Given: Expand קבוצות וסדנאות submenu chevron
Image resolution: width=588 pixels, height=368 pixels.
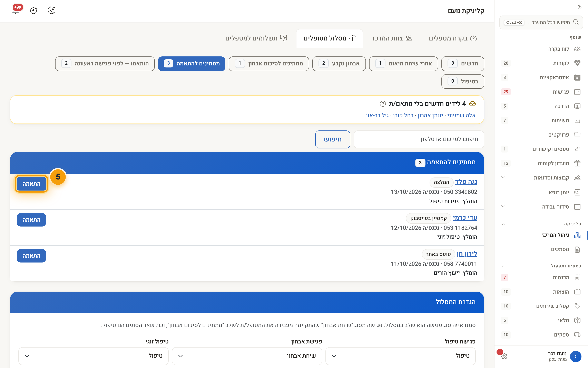Looking at the screenshot, I should click(x=503, y=177).
